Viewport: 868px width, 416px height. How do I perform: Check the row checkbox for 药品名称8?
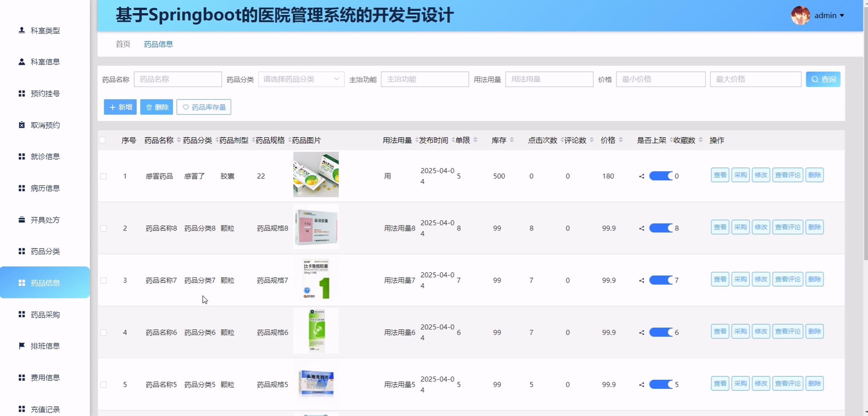(x=104, y=228)
